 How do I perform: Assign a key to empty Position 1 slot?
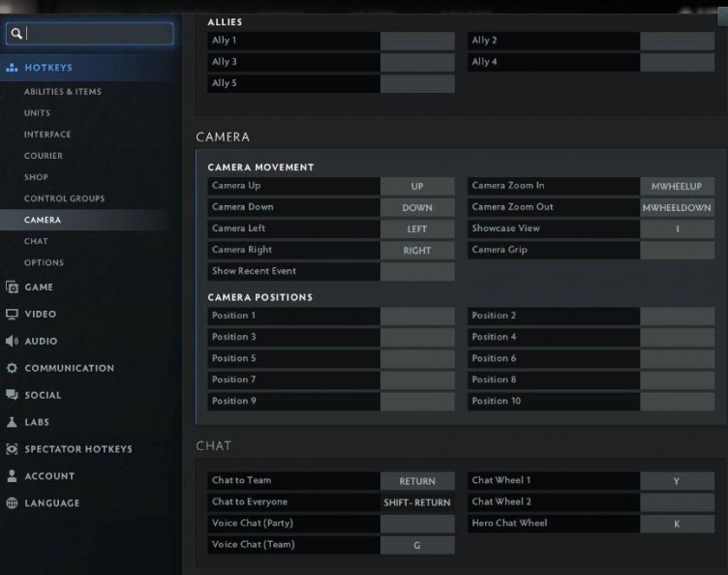pyautogui.click(x=417, y=316)
